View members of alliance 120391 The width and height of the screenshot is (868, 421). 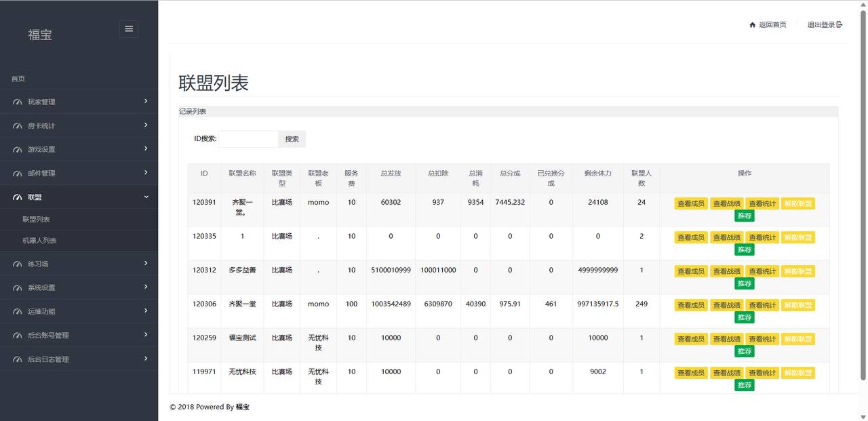pos(690,203)
